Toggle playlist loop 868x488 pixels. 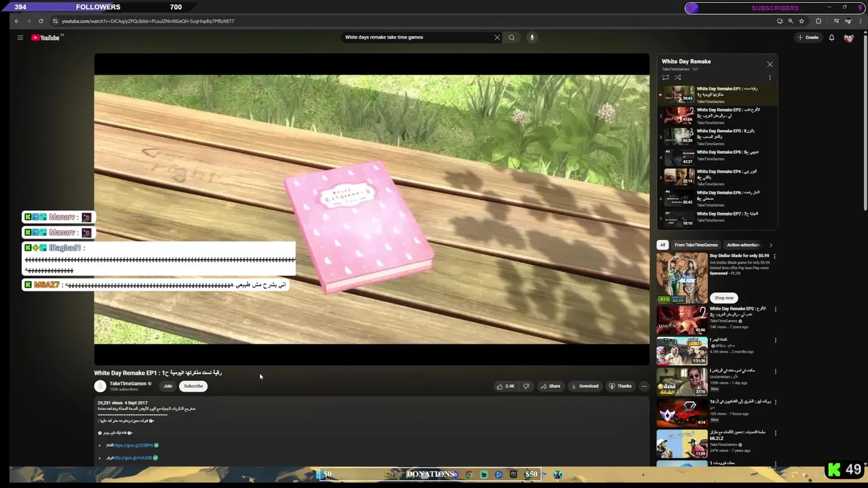point(665,77)
